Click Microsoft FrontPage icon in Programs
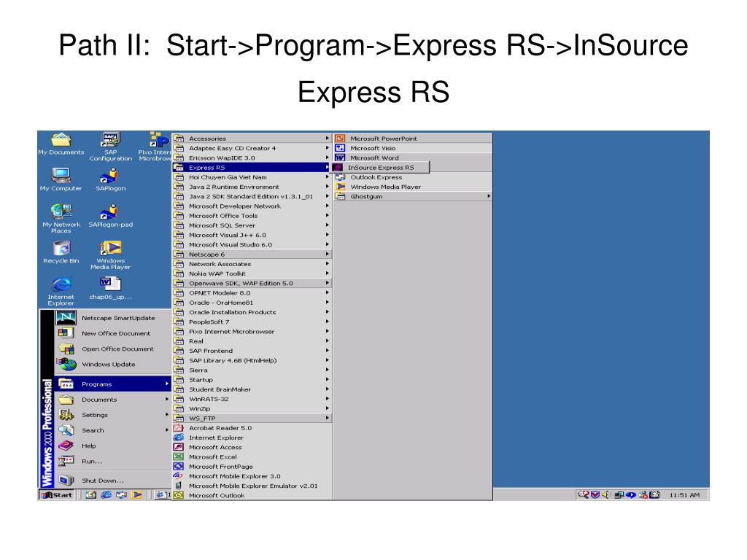The height and width of the screenshot is (560, 747). click(179, 467)
